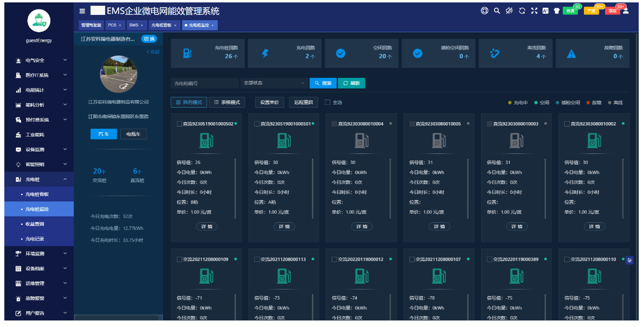
Task: Click the 电能统计 bar chart sidebar icon
Action: (x=18, y=90)
